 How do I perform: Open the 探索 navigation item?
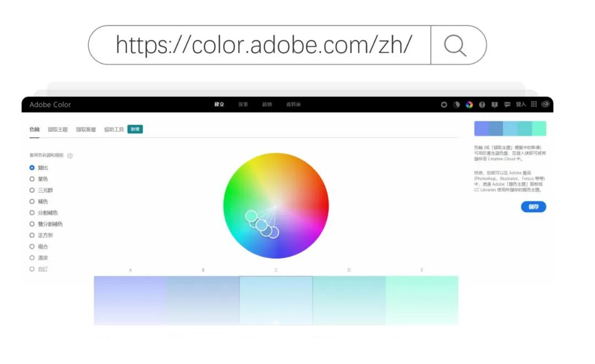point(244,104)
